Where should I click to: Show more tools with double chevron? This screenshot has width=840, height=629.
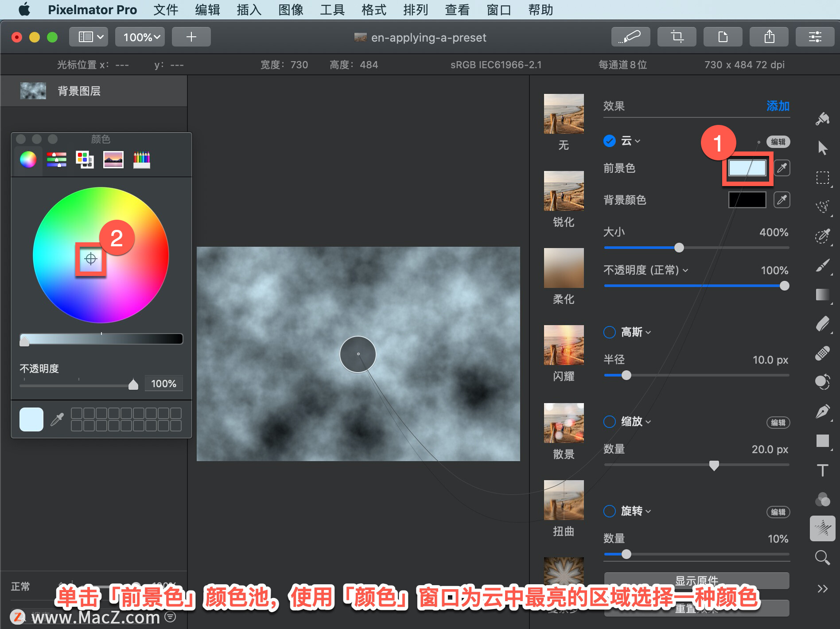(x=823, y=589)
